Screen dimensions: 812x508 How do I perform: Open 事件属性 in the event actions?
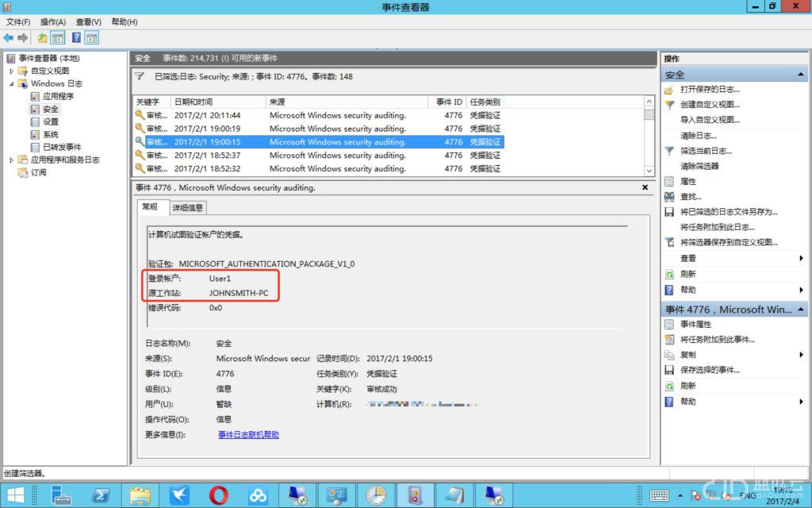[695, 324]
